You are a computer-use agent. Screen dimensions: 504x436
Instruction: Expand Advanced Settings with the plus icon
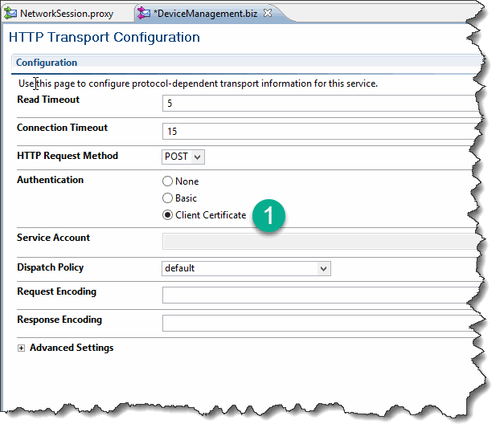coord(21,348)
